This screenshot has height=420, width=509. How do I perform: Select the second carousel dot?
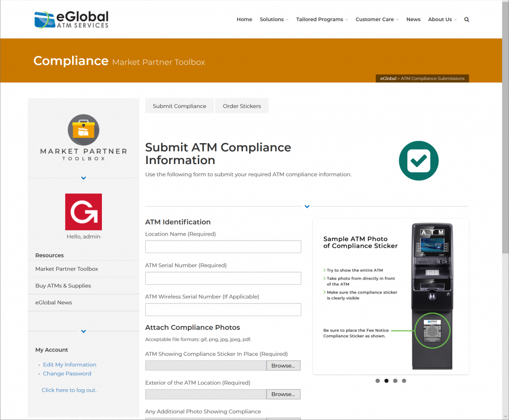coord(386,381)
